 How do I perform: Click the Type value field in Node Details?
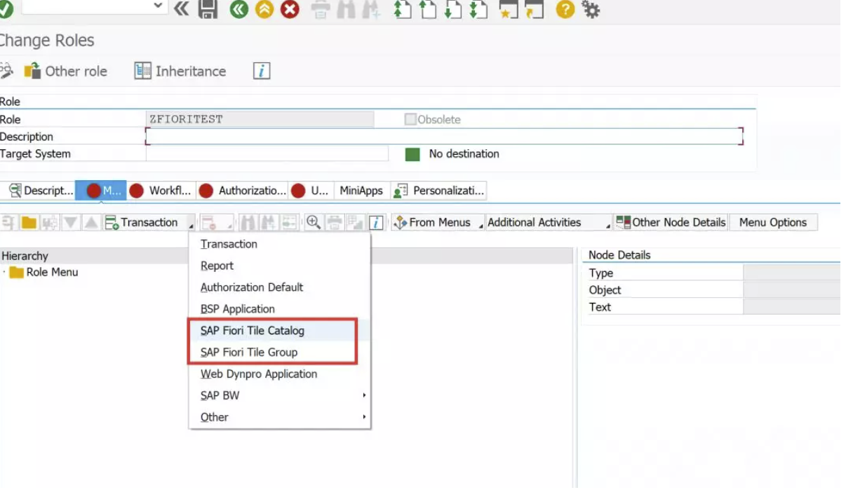coord(791,273)
